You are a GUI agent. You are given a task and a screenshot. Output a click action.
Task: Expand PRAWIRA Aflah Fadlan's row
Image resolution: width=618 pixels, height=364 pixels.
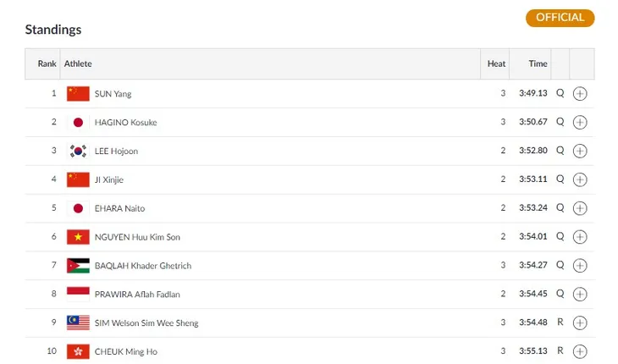pyautogui.click(x=580, y=295)
